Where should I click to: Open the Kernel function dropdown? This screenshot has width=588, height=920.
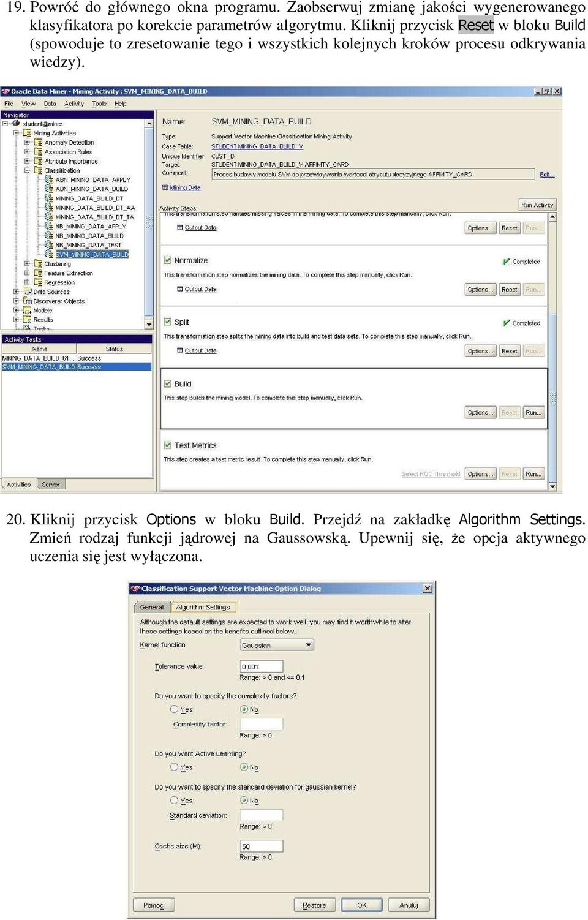(277, 645)
